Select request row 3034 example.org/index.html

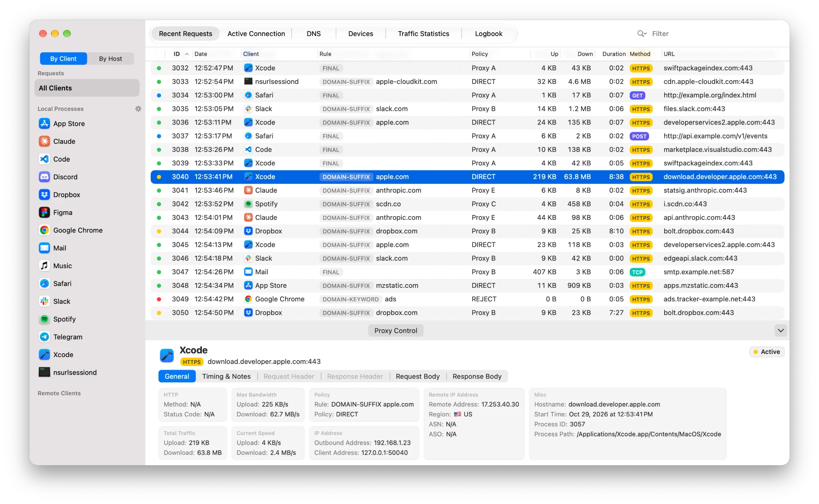point(467,95)
